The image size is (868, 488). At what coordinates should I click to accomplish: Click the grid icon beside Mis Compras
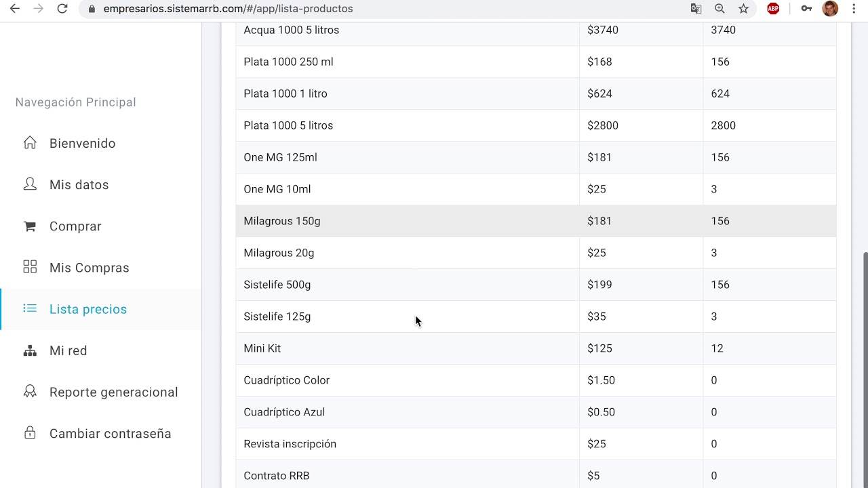point(30,267)
